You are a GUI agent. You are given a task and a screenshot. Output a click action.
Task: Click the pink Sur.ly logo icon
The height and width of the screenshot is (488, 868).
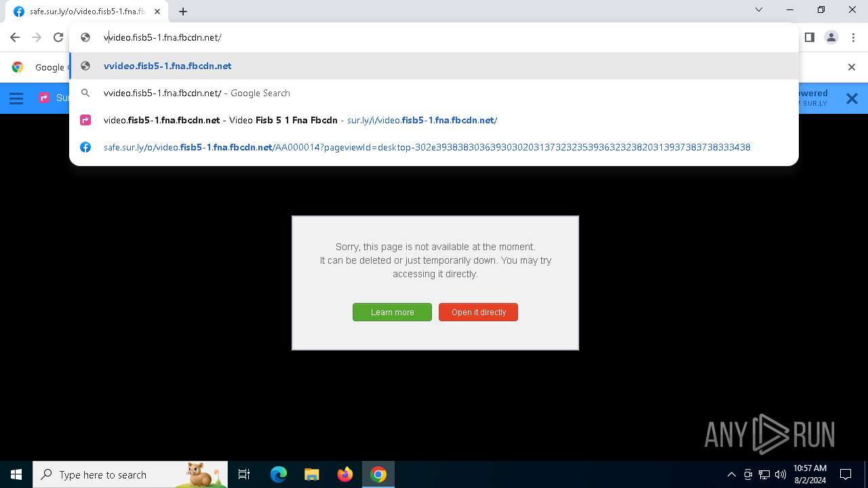pos(45,98)
